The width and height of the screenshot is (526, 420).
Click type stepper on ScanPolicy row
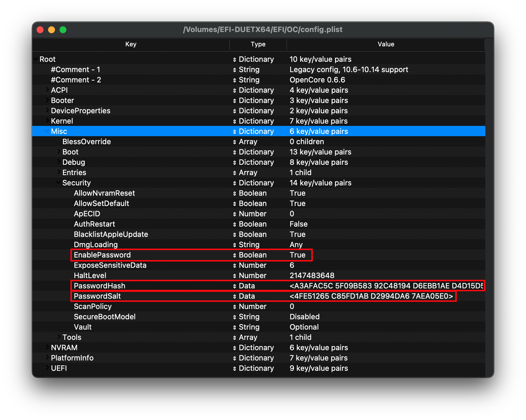pyautogui.click(x=234, y=307)
